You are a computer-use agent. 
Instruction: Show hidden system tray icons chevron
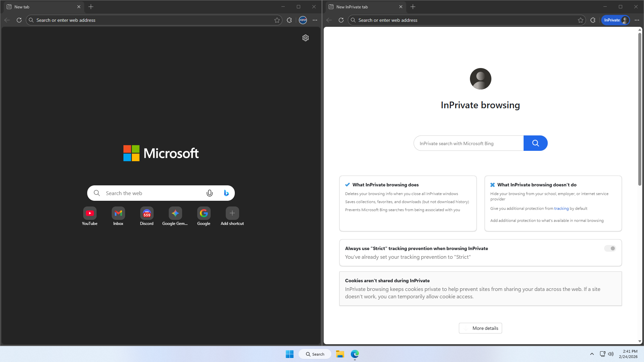pyautogui.click(x=592, y=354)
